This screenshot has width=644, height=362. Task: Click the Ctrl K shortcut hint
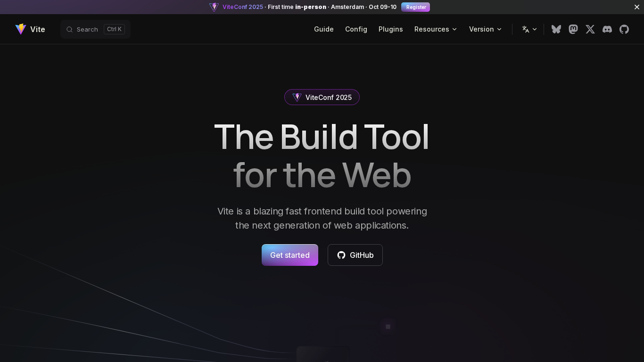114,29
